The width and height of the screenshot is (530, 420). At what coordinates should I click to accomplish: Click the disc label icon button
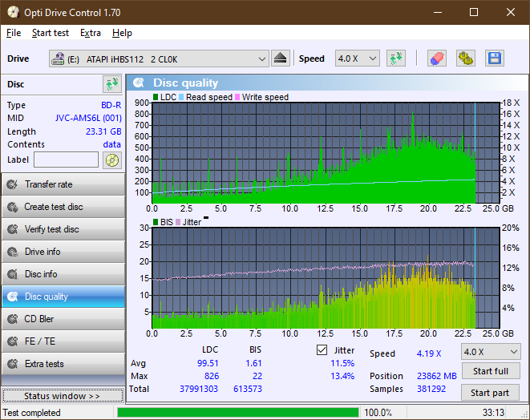point(112,160)
